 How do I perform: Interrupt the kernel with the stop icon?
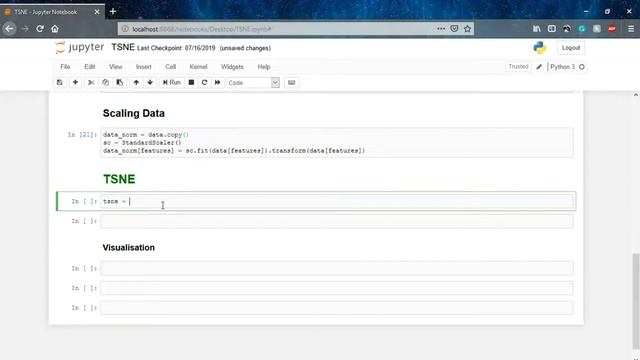(191, 82)
